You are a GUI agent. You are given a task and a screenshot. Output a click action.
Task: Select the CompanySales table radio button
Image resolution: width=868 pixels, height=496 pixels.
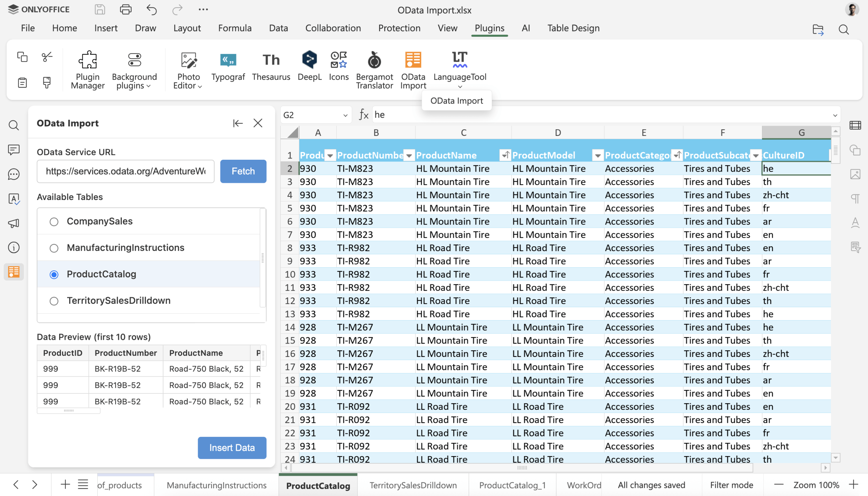pos(54,222)
